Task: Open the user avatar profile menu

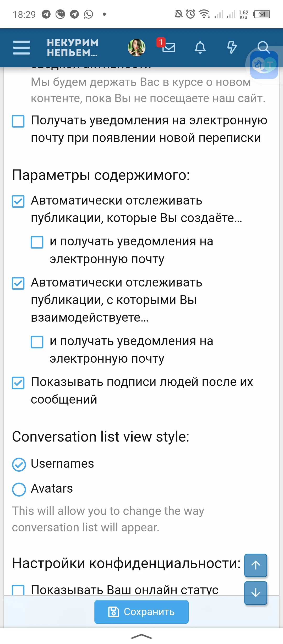Action: pos(137,47)
